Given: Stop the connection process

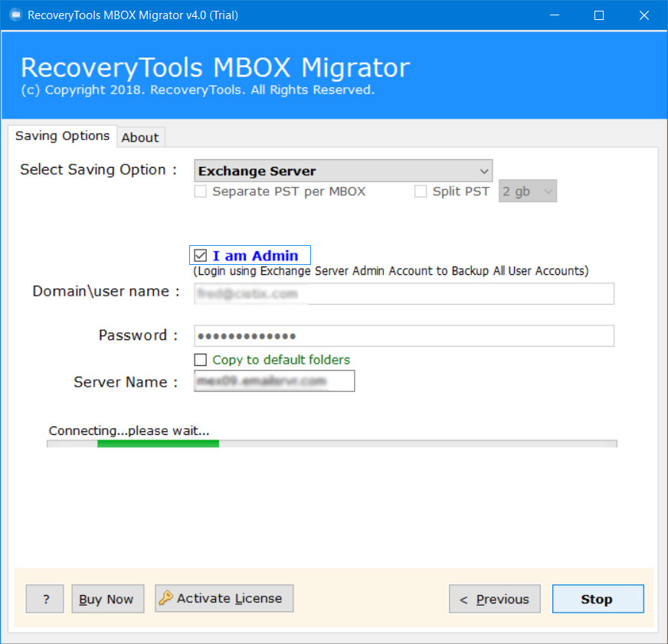Looking at the screenshot, I should tap(598, 599).
